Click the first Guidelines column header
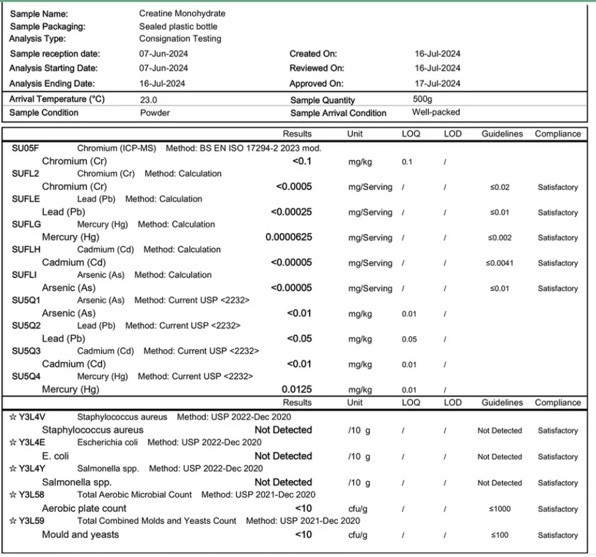Image resolution: width=596 pixels, height=557 pixels. tap(502, 134)
